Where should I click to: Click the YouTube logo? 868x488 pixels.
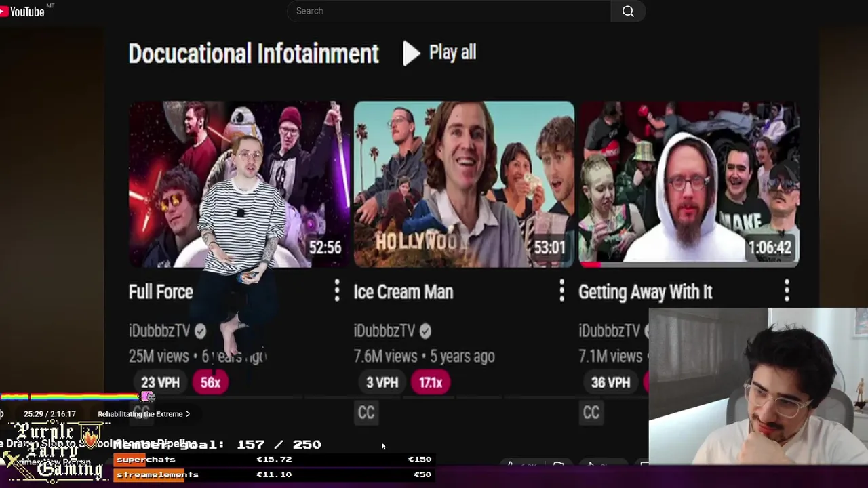22,11
